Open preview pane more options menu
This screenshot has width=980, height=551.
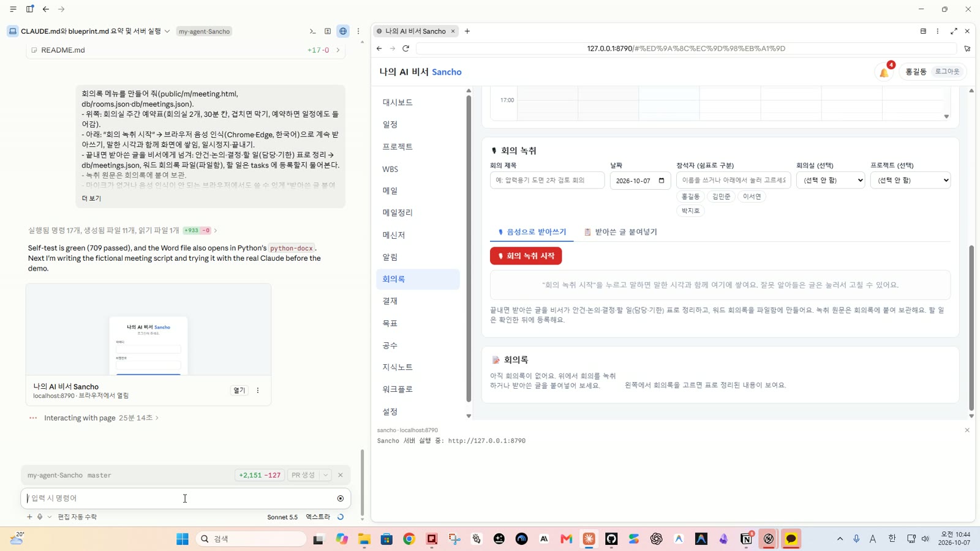coord(938,31)
